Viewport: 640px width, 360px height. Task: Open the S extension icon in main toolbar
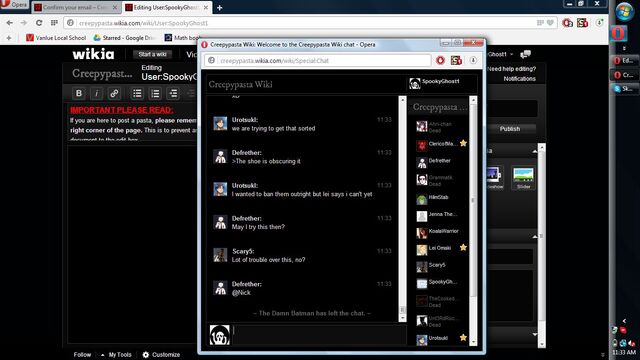(582, 23)
